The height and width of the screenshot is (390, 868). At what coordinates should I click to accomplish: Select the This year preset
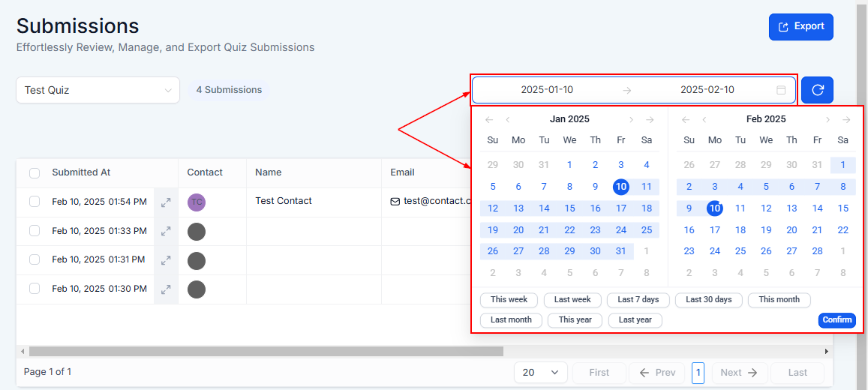575,319
